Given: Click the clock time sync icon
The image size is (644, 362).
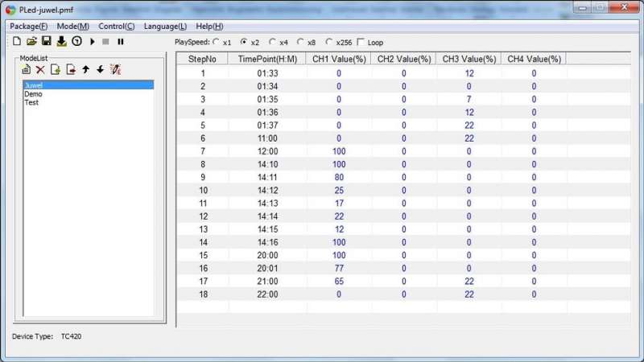Looking at the screenshot, I should (76, 41).
